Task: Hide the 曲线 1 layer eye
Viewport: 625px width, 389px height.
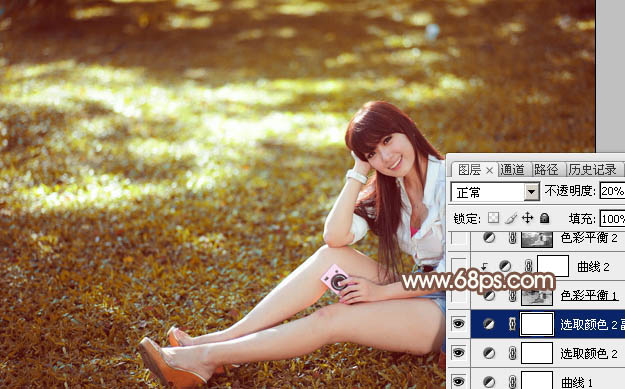Action: [x=459, y=381]
